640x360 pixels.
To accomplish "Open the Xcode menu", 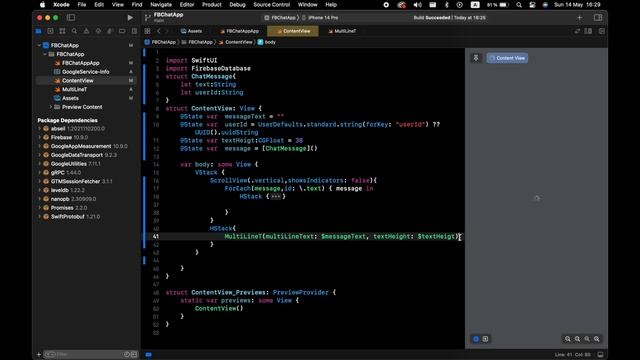I will tap(61, 5).
